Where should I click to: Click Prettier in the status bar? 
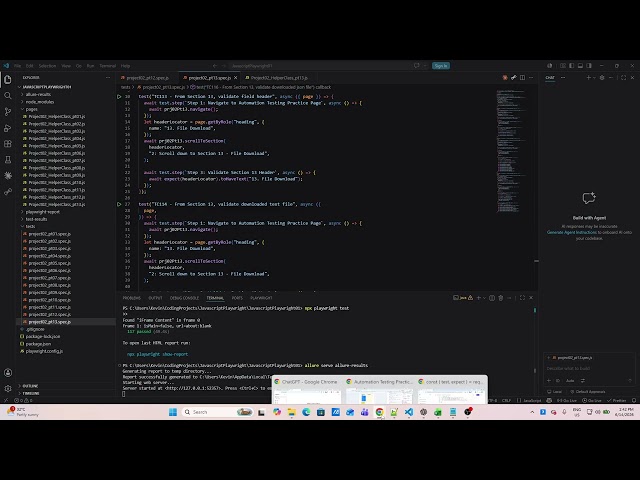[x=617, y=400]
